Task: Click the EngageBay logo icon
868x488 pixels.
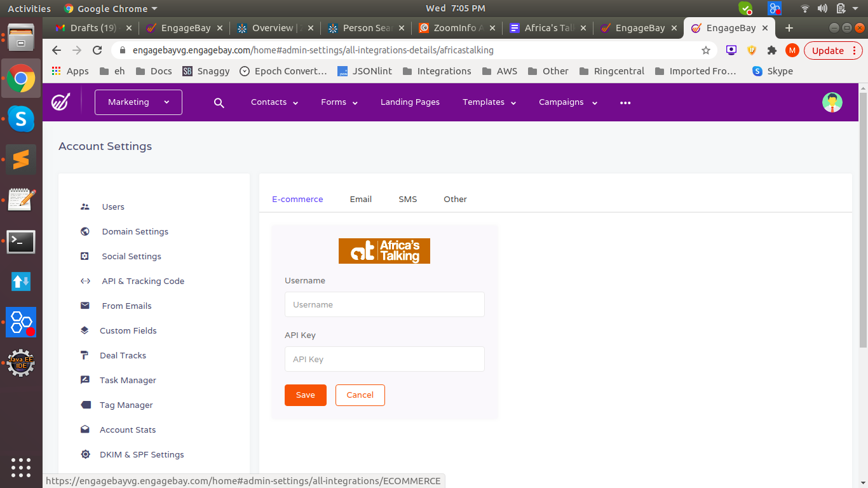Action: point(61,102)
